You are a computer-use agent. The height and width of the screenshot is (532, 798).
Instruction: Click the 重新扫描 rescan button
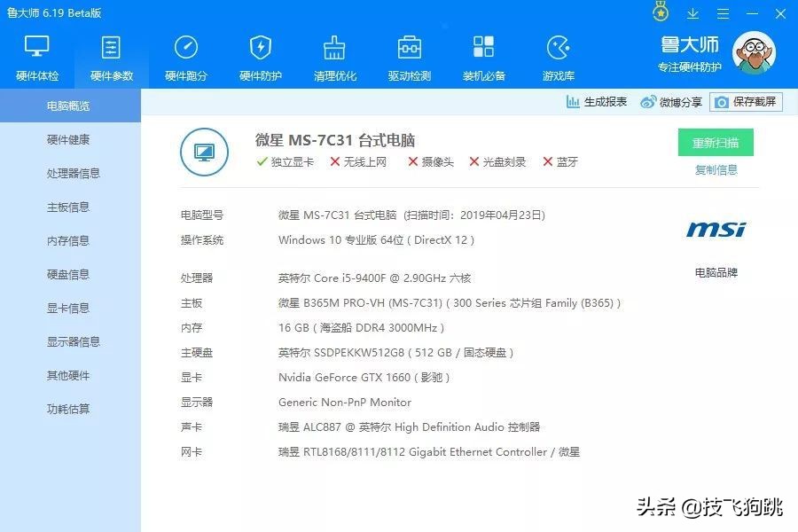[716, 142]
